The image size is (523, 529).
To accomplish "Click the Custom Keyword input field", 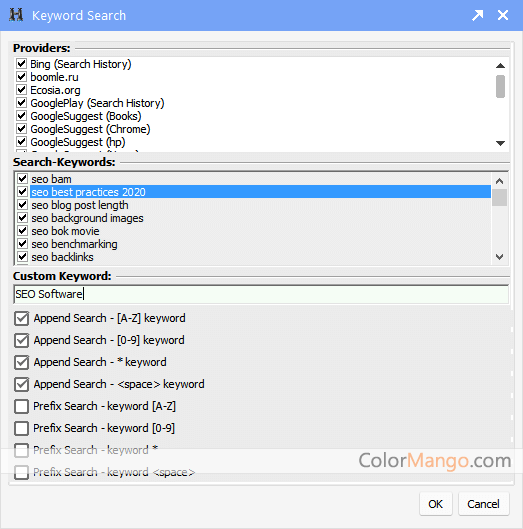I will tap(261, 294).
